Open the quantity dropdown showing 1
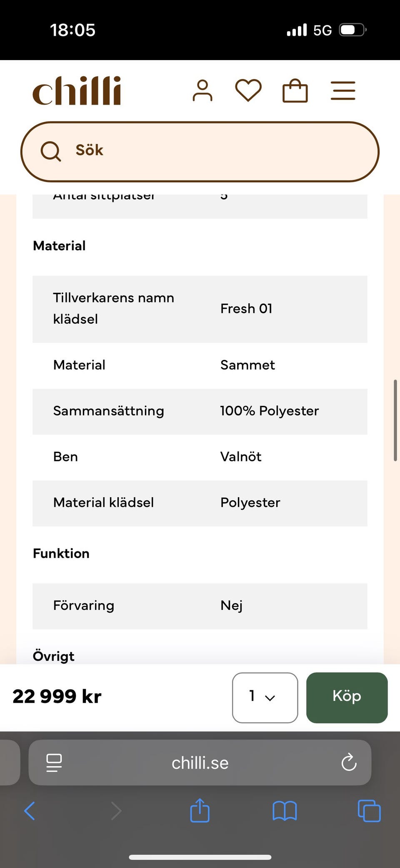Viewport: 400px width, 868px height. click(x=265, y=697)
